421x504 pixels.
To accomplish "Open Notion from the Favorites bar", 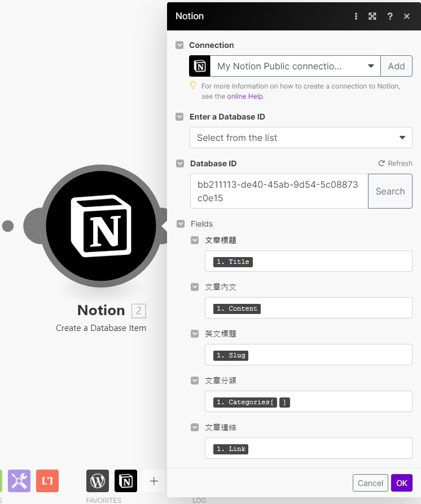I will click(125, 481).
